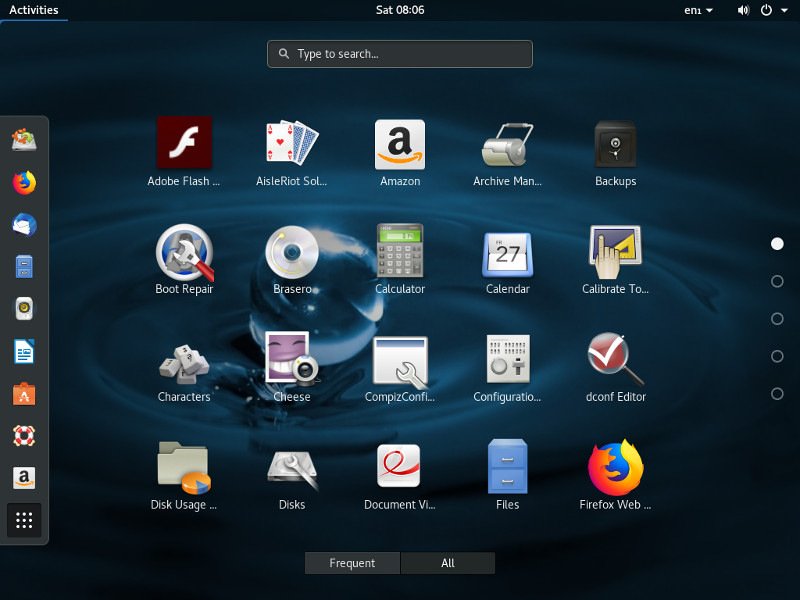Open the Characters app
The image size is (800, 600).
click(184, 367)
